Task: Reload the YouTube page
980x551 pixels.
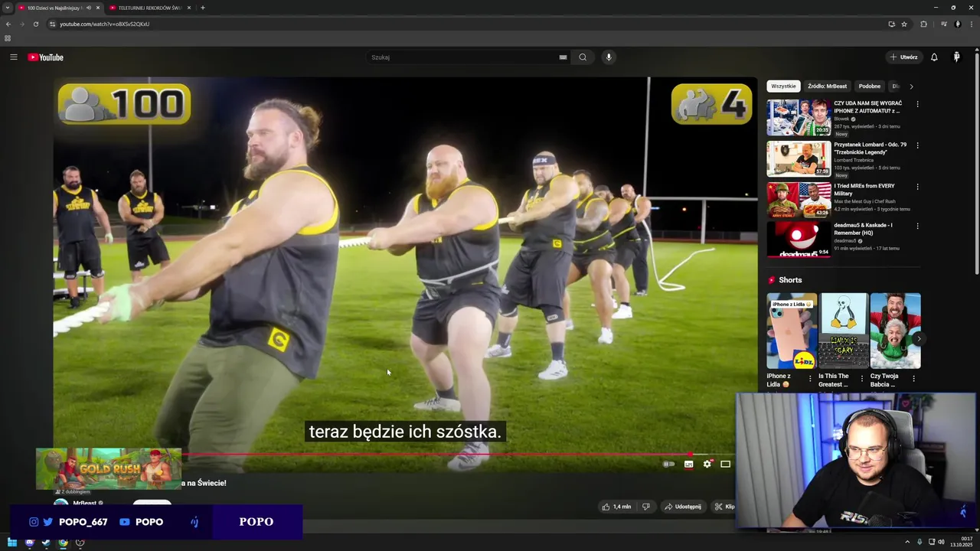Action: click(35, 24)
